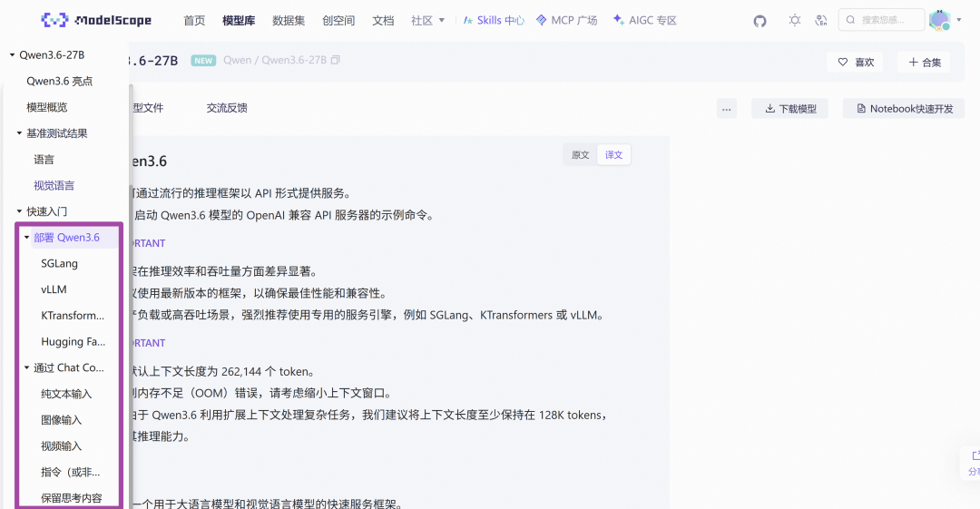Screen dimensions: 980x509
Task: Switch to 译文 translated view
Action: [x=613, y=154]
